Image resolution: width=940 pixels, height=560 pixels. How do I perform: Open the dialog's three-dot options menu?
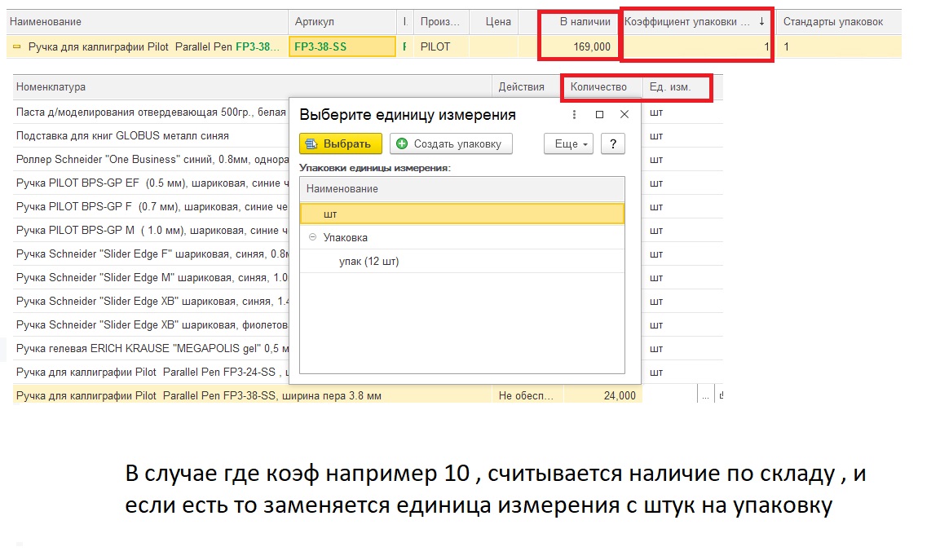coord(573,115)
